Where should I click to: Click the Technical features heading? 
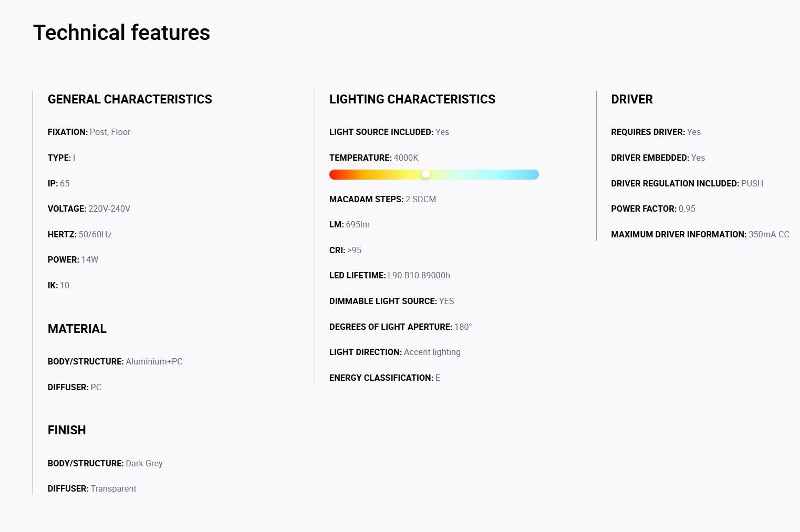pyautogui.click(x=121, y=33)
